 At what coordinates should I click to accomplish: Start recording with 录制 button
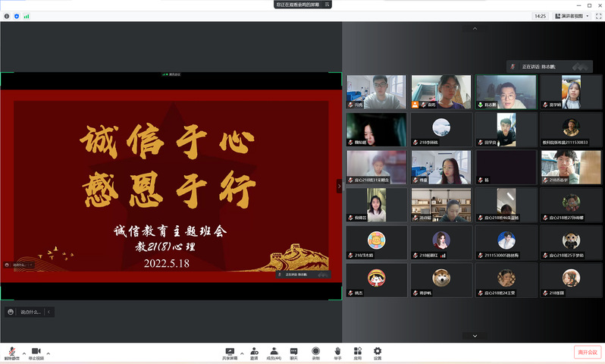[x=315, y=352]
